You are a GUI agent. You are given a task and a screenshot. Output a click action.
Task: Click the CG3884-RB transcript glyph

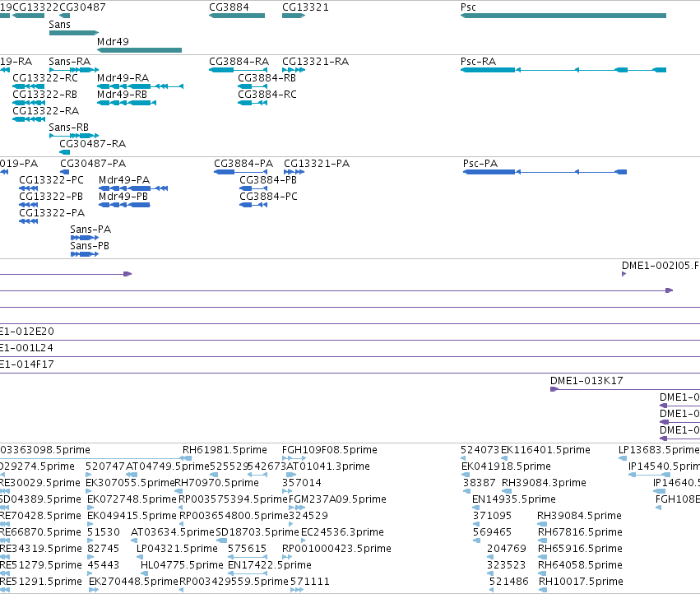click(x=253, y=86)
